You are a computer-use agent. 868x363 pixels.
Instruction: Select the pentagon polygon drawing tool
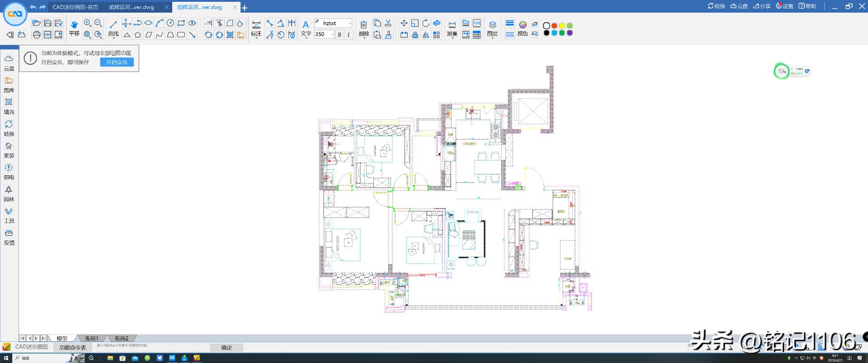pos(138,35)
